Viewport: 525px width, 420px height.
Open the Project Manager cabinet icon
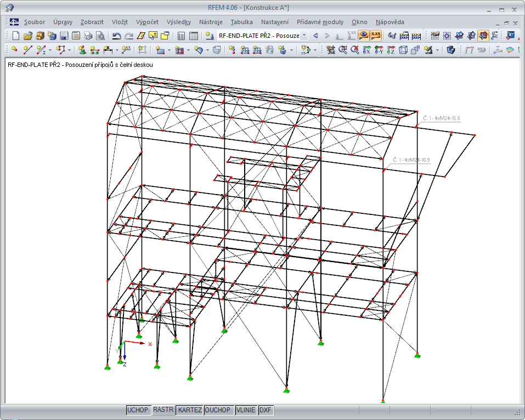click(40, 36)
